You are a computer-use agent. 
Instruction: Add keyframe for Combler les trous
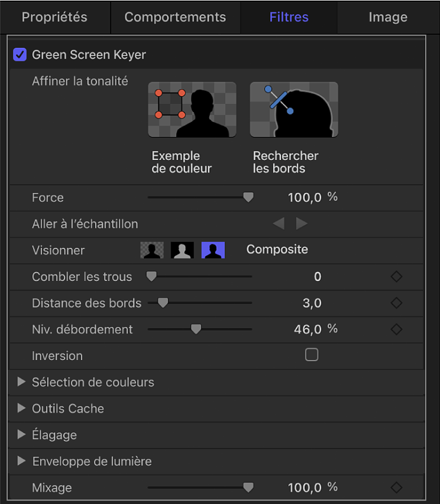[x=396, y=276]
